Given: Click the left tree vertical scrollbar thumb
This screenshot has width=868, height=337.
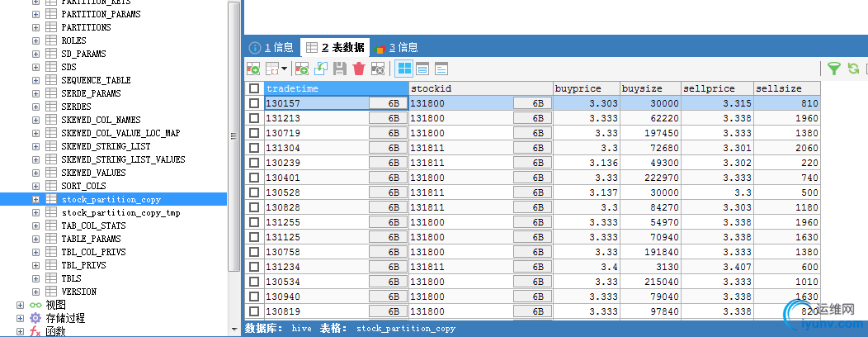Looking at the screenshot, I should pyautogui.click(x=234, y=135).
